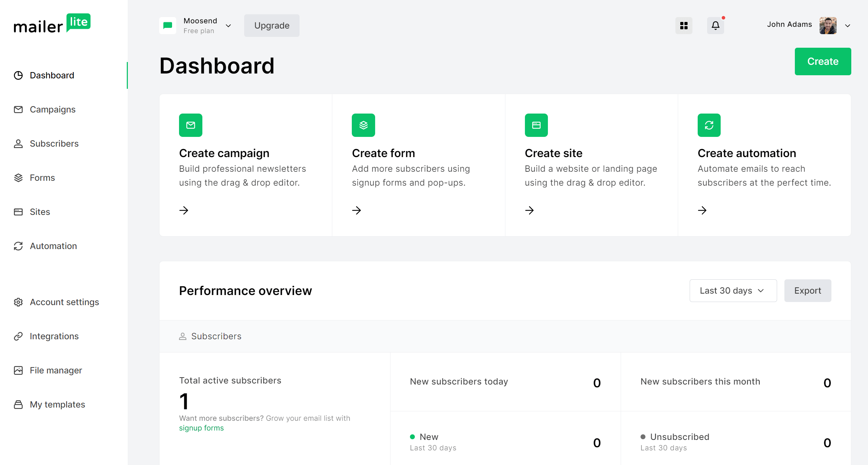Expand the Moosend account dropdown
The width and height of the screenshot is (868, 465).
[228, 25]
